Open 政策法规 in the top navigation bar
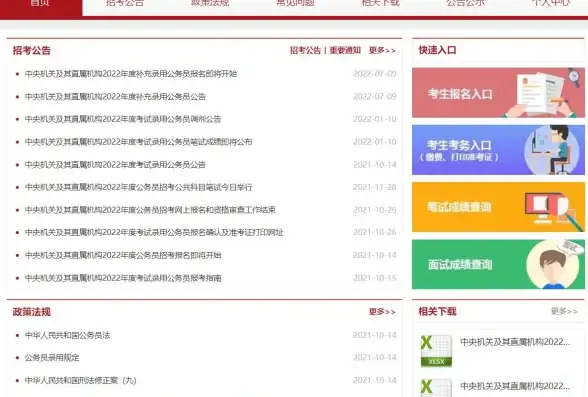588x397 pixels. 210,3
